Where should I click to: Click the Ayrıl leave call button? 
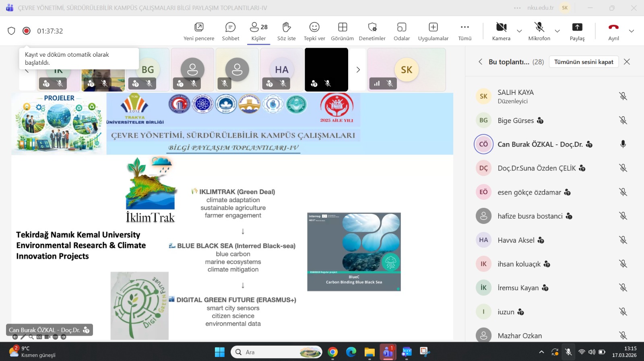613,31
